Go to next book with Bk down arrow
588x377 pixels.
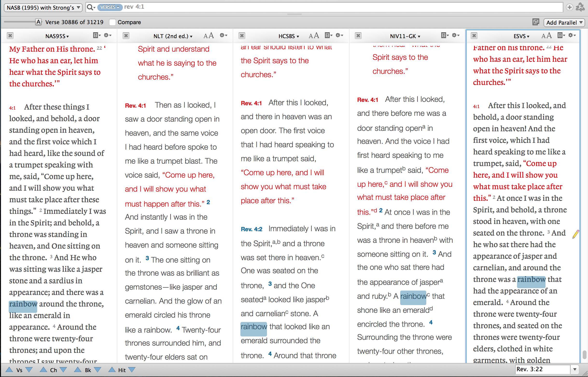98,370
